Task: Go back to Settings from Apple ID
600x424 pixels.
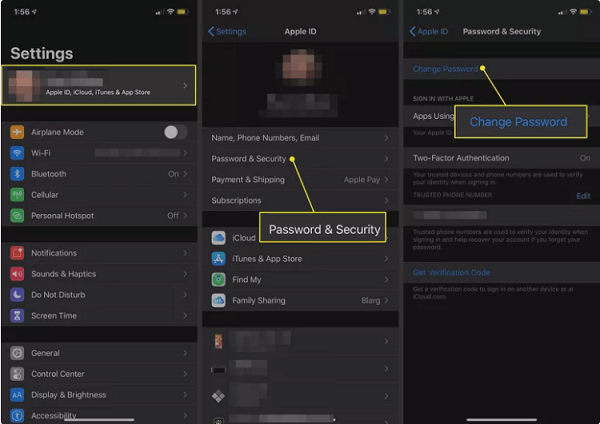Action: pyautogui.click(x=227, y=31)
